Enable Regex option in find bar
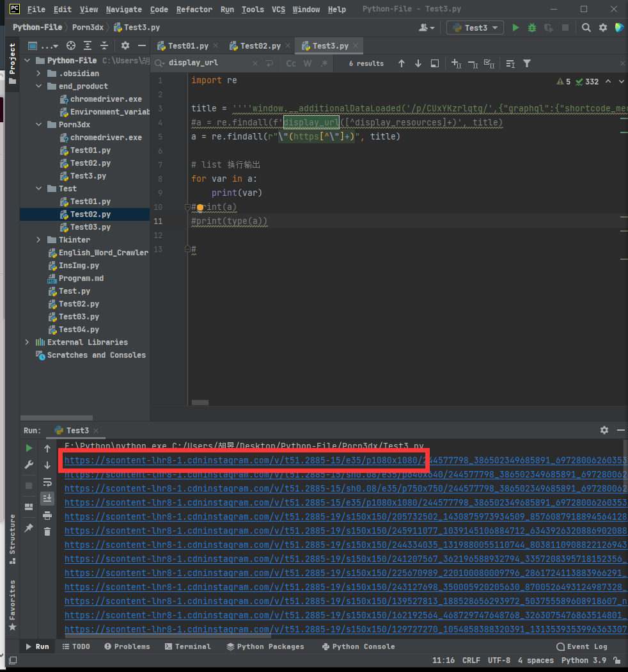The width and height of the screenshot is (628, 672). [x=324, y=63]
